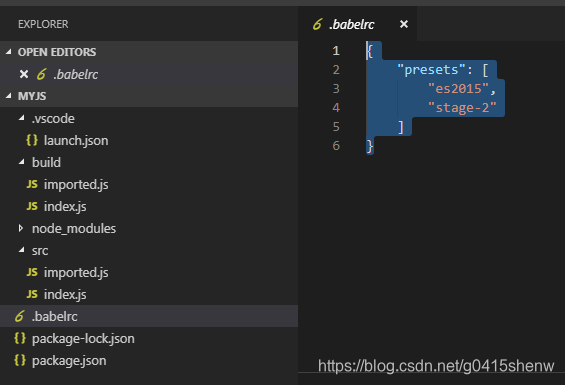The image size is (565, 385).
Task: Open launch.json file
Action: pos(149,140)
